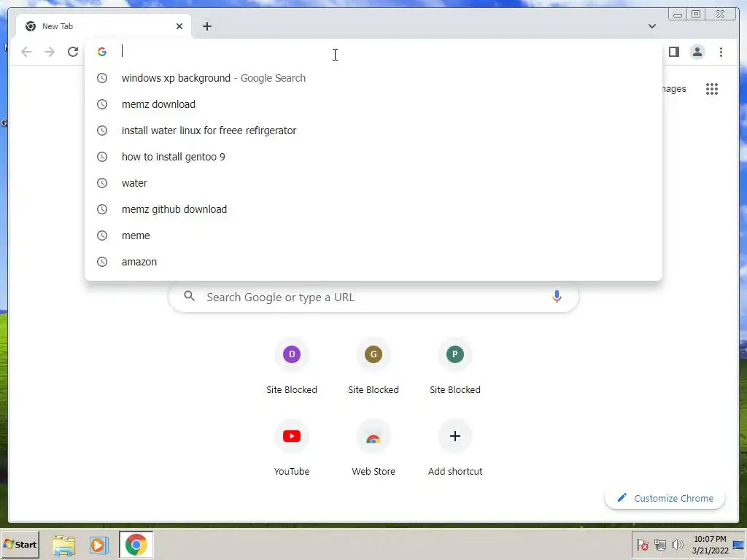Open the Windows Start menu
This screenshot has height=560, width=747.
20,544
